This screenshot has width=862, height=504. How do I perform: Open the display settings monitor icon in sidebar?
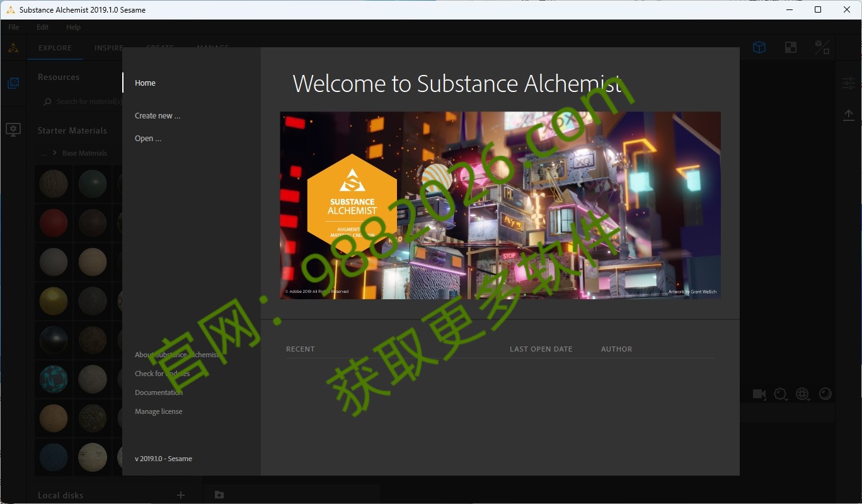pyautogui.click(x=13, y=129)
